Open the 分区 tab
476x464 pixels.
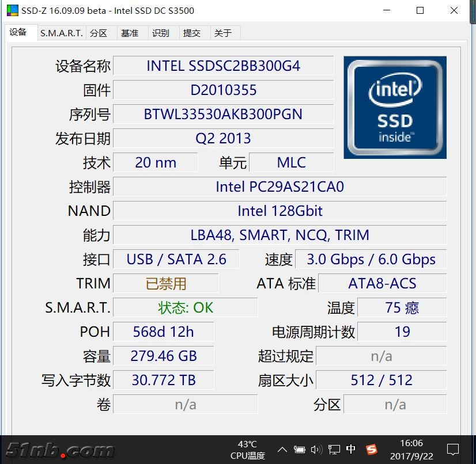(99, 33)
